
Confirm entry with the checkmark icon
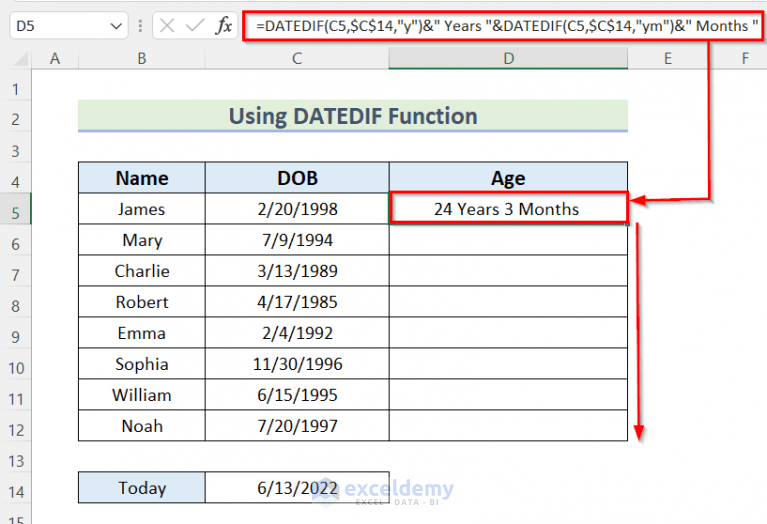pos(195,25)
